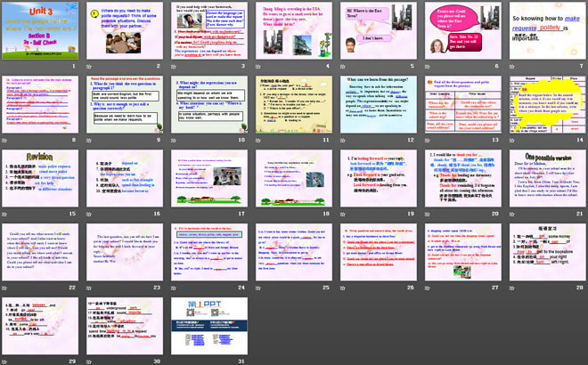This screenshot has width=588, height=365.
Task: Open the Revision slide thumbnail
Action: (x=41, y=178)
